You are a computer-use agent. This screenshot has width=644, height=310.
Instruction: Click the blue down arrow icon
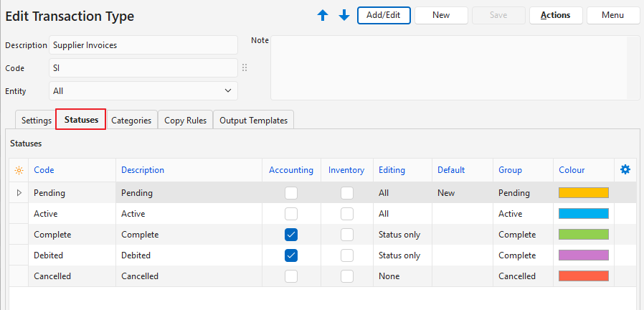(x=344, y=15)
